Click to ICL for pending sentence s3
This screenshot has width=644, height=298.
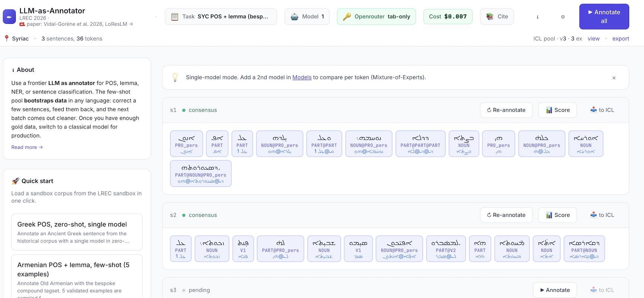pos(602,290)
